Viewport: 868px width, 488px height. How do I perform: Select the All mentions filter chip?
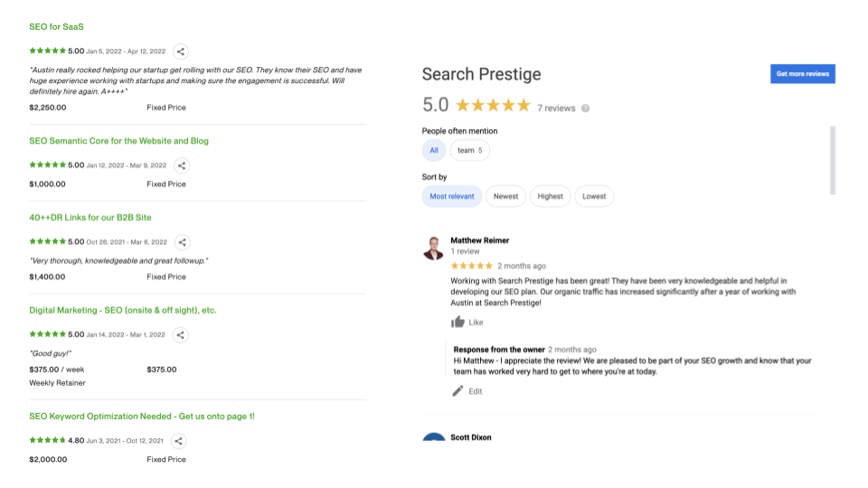point(434,151)
